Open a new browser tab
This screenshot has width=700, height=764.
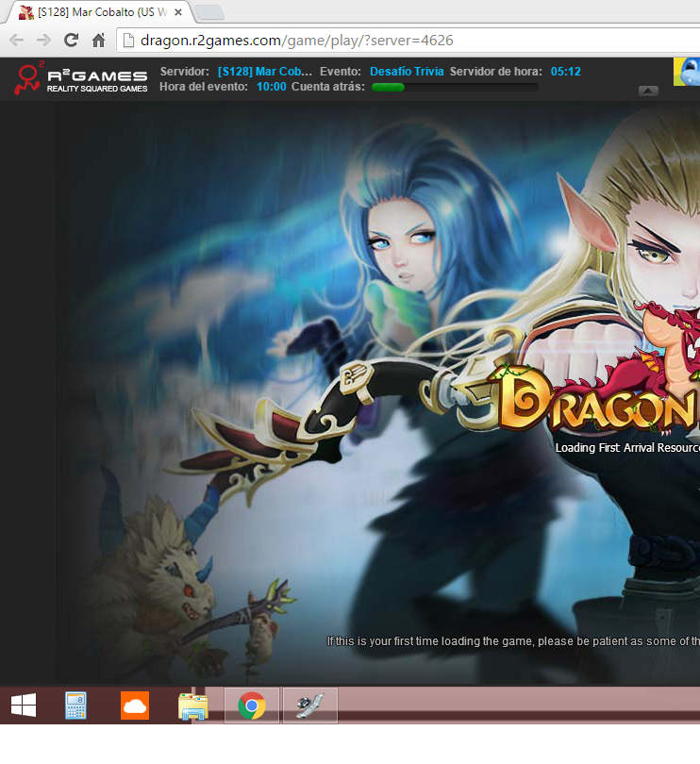(x=208, y=12)
